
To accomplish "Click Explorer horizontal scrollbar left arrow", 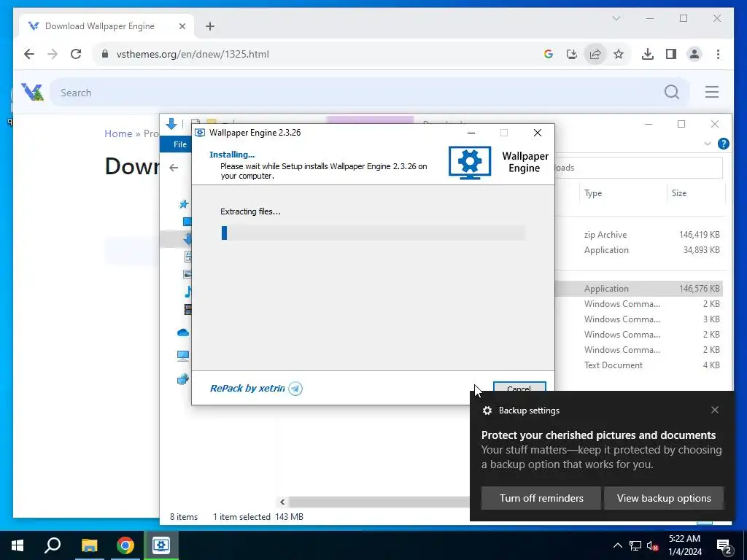I will 282,502.
